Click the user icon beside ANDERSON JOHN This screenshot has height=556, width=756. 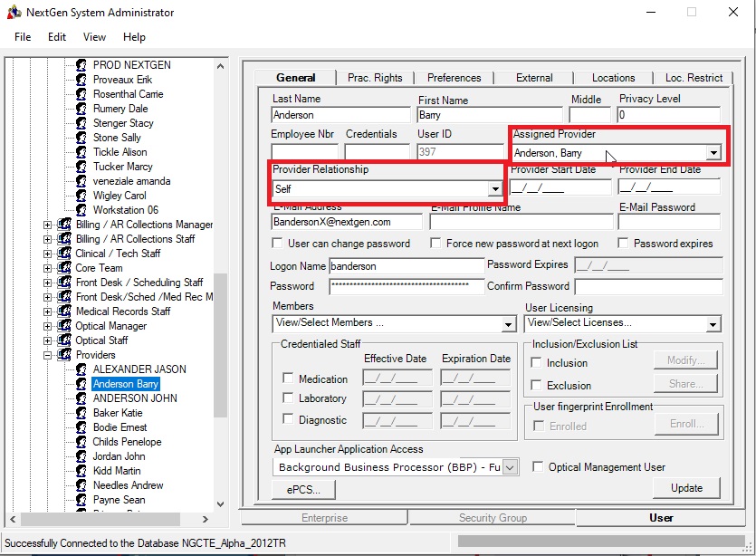[x=81, y=398]
